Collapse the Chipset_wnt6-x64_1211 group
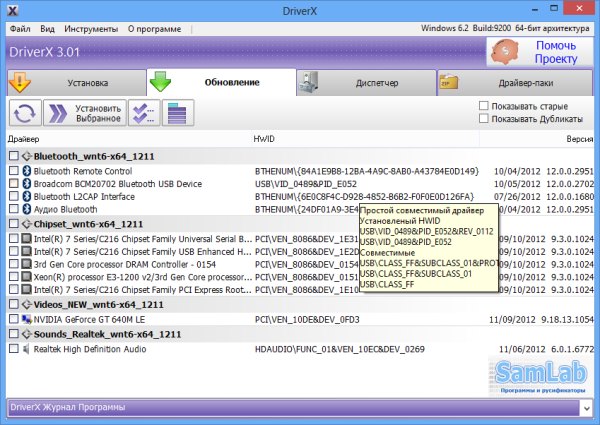This screenshot has height=425, width=600. (25, 224)
